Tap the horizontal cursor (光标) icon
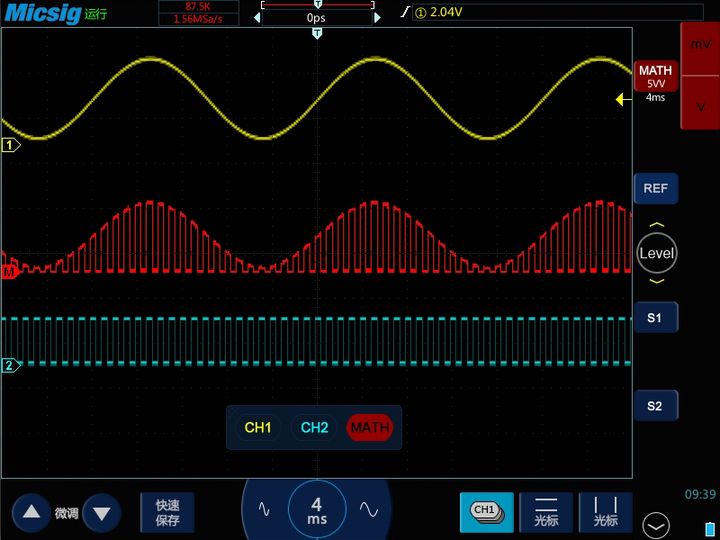720x540 pixels. pyautogui.click(x=546, y=511)
